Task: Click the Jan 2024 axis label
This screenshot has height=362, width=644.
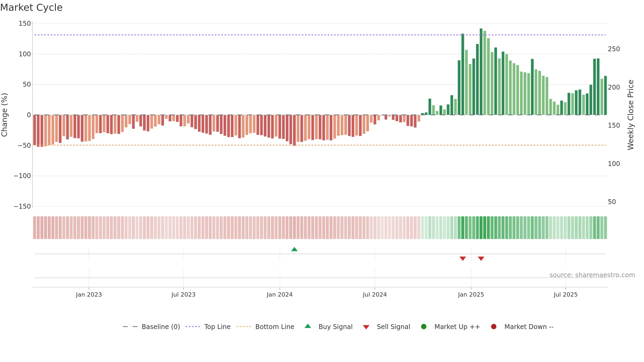Action: pyautogui.click(x=280, y=295)
